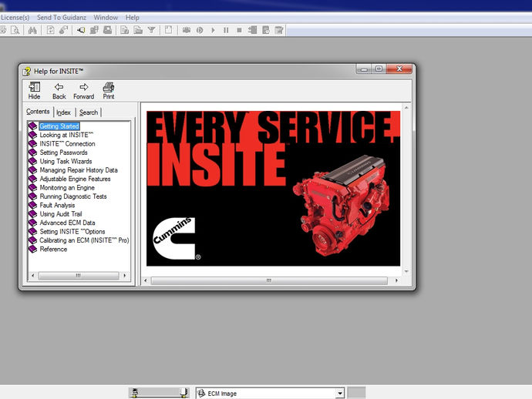This screenshot has height=399, width=532.
Task: Click the content pane scroll right arrow
Action: pyautogui.click(x=396, y=280)
